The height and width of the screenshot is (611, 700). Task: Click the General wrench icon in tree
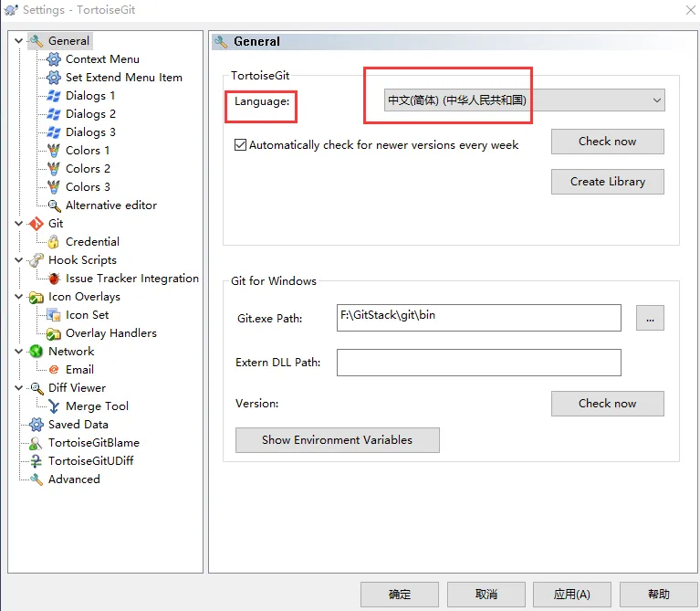click(x=37, y=41)
